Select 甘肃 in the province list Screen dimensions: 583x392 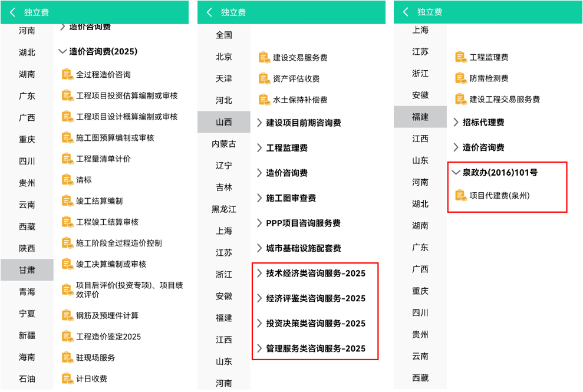click(27, 269)
